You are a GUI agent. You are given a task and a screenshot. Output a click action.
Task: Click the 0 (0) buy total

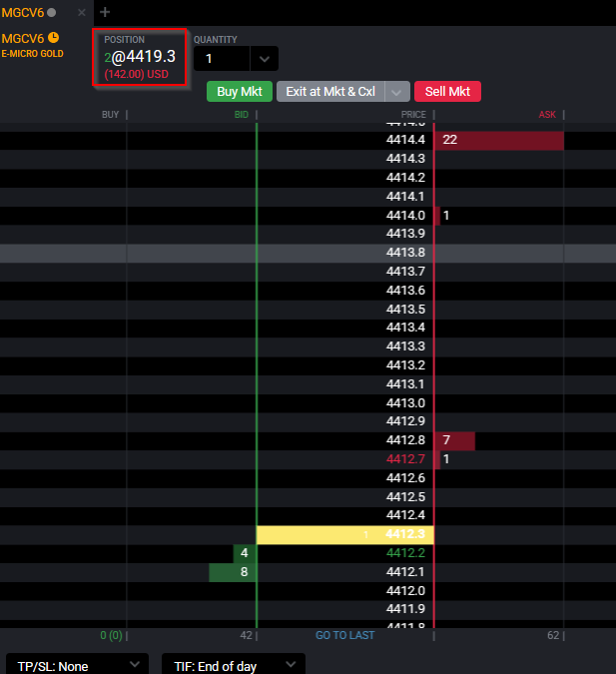coord(112,635)
